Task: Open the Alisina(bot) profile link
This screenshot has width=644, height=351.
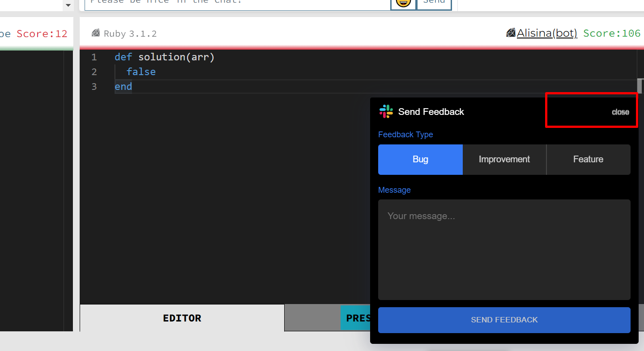Action: [547, 33]
